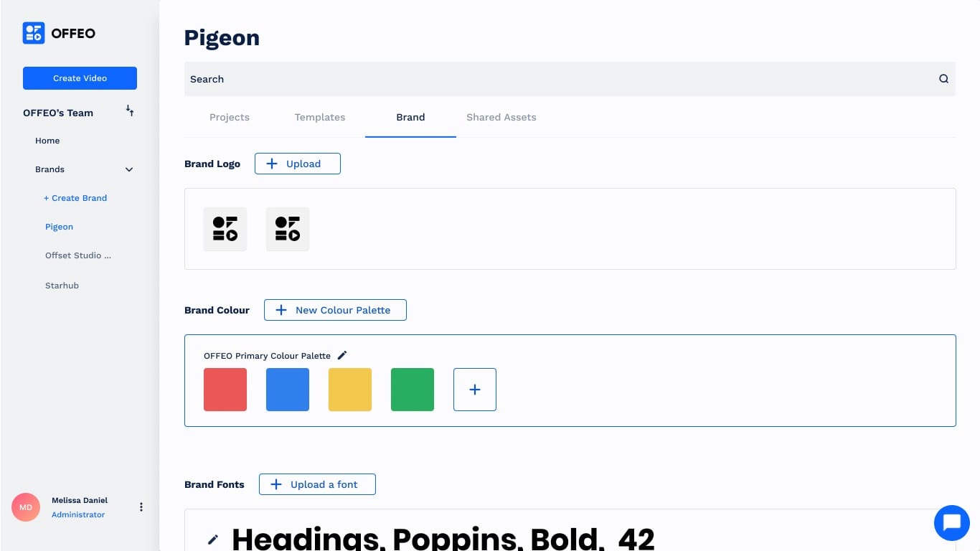This screenshot has width=980, height=551.
Task: Select the green colour swatch
Action: pyautogui.click(x=413, y=390)
